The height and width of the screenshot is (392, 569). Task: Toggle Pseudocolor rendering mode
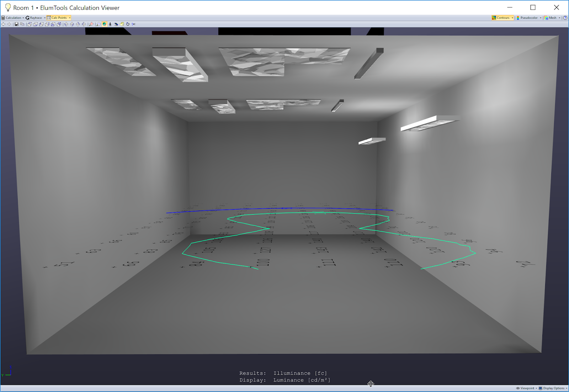528,17
